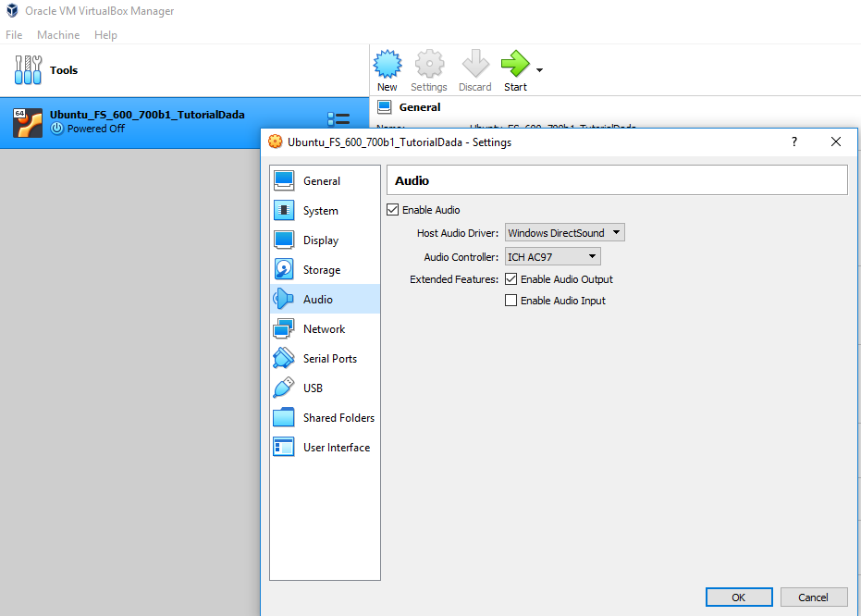Expand the Start button dropdown arrow
861x616 pixels.
[x=539, y=70]
